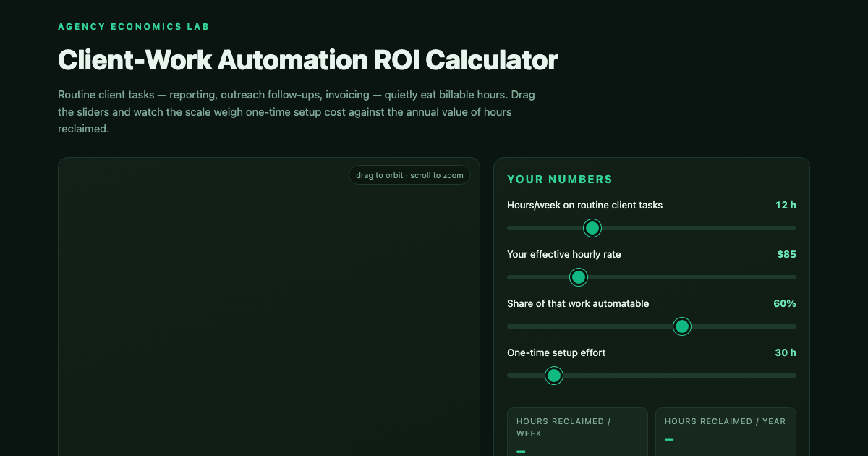Click the 'Hours reclaimed / week' card
Viewport: 868px width, 456px height.
point(577,431)
